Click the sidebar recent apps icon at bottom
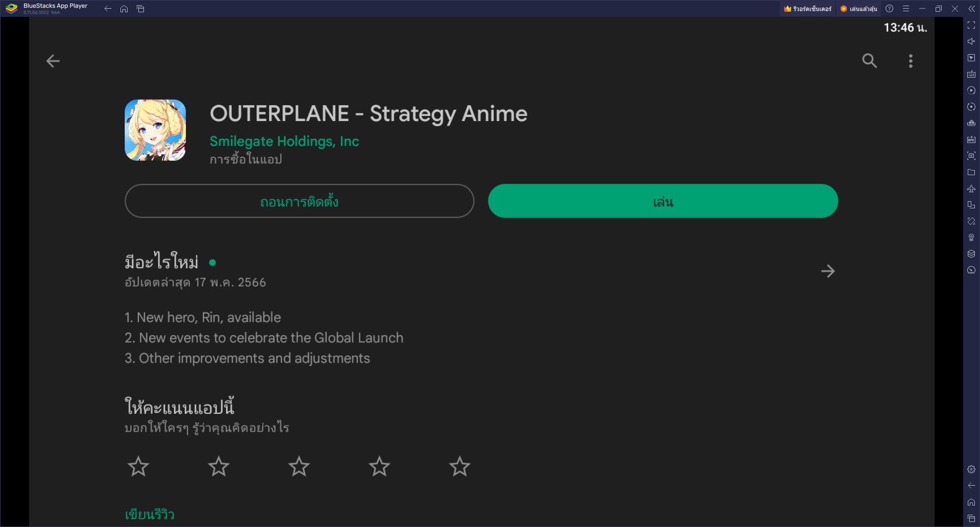 click(971, 518)
